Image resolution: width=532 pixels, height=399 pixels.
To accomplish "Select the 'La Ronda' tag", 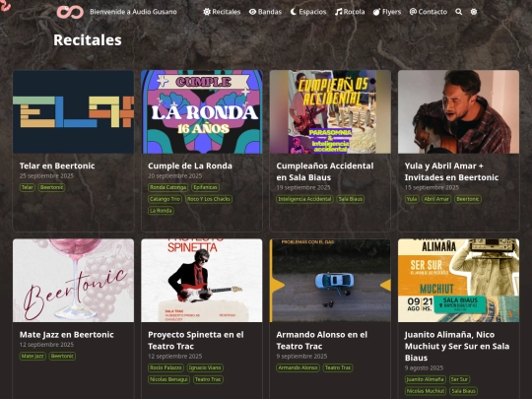I will click(x=161, y=211).
